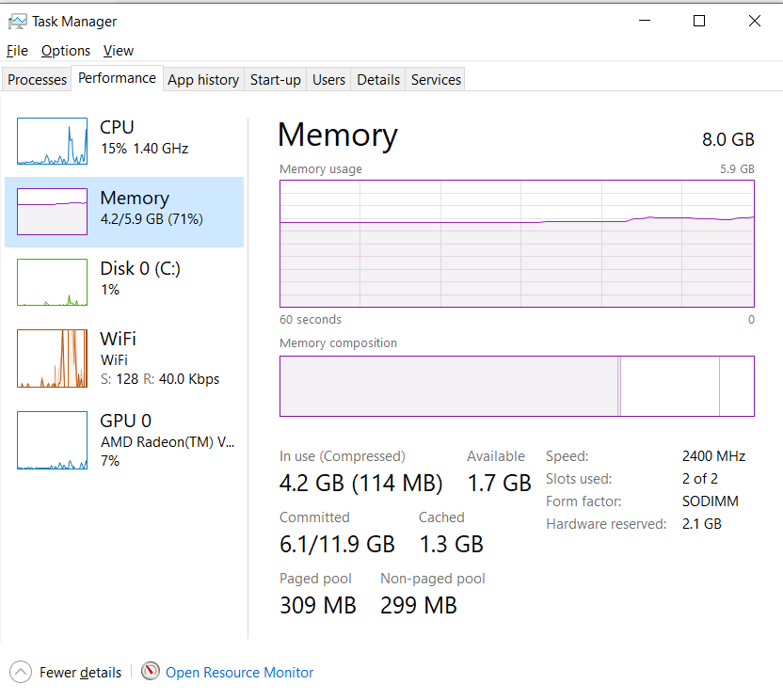The width and height of the screenshot is (783, 700).
Task: Click the Memory heading above the graph
Action: coord(337,135)
